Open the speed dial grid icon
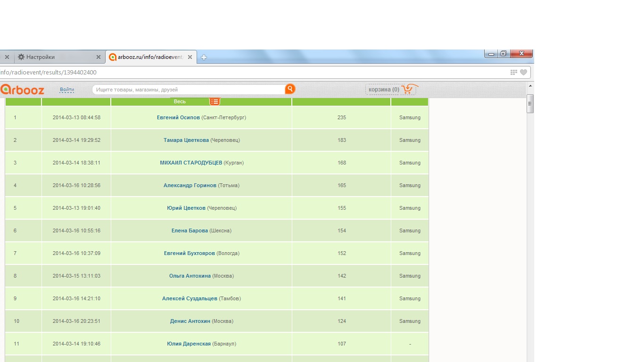This screenshot has height=362, width=644. (514, 72)
